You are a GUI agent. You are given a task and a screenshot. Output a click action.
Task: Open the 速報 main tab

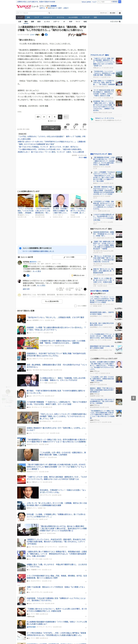tap(28, 17)
